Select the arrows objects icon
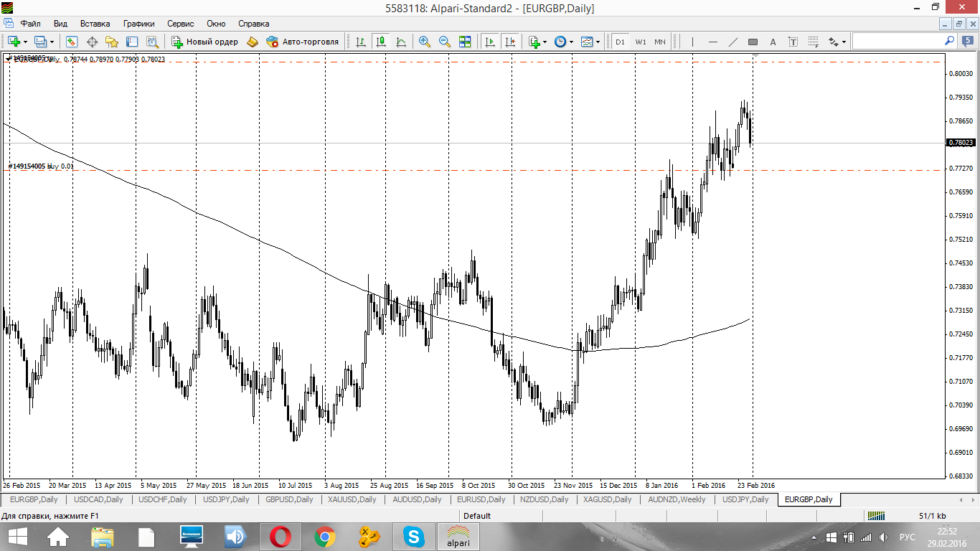The image size is (980, 551). (834, 42)
